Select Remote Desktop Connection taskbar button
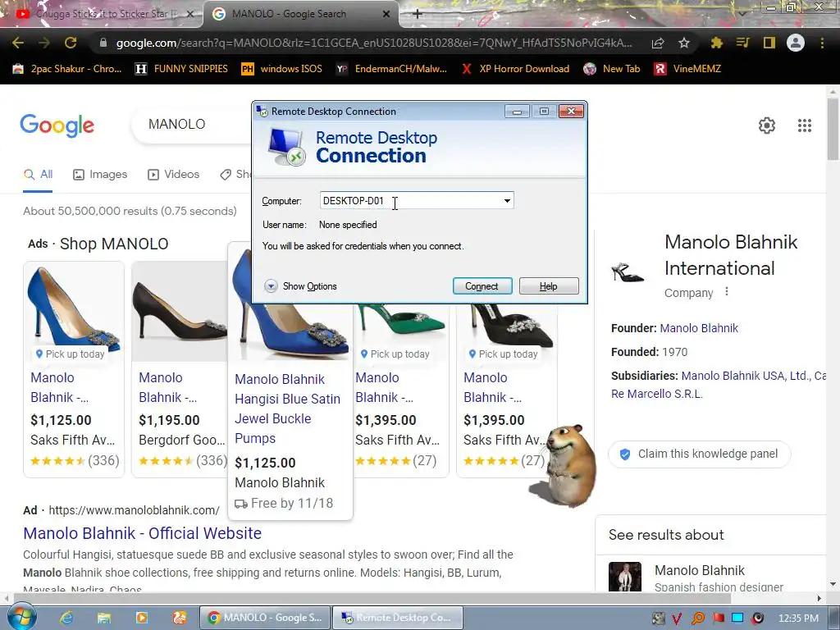 pyautogui.click(x=398, y=618)
